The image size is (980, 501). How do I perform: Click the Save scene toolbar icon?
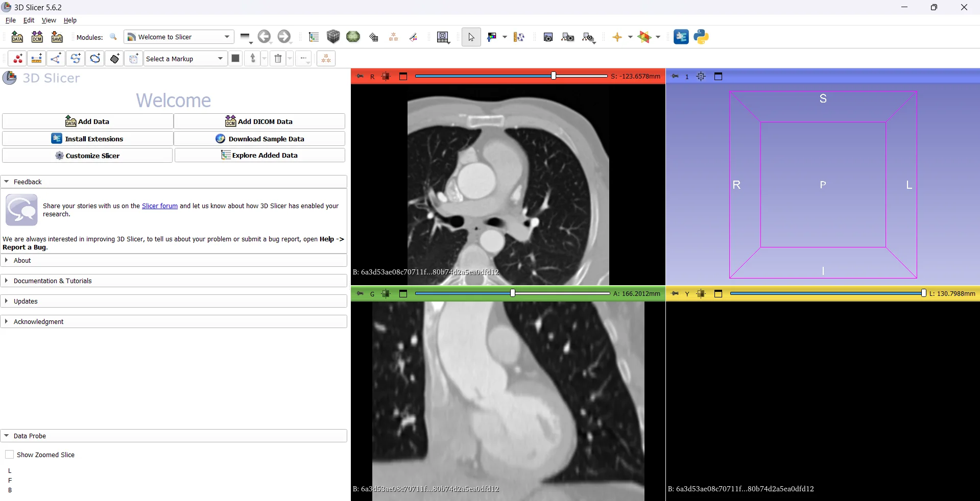coord(57,37)
